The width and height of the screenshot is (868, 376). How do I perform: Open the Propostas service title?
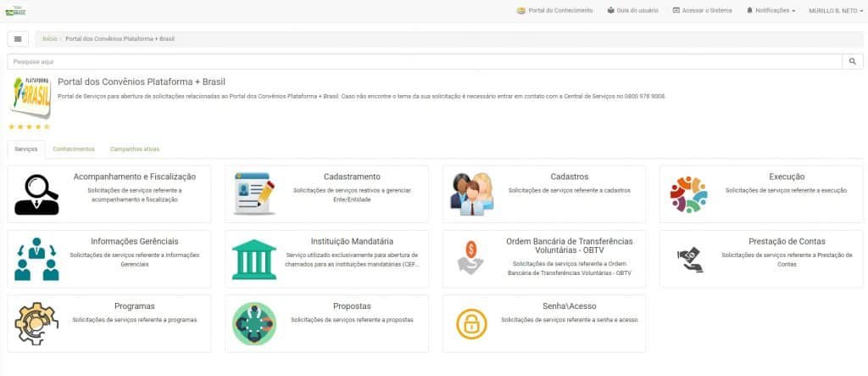pos(352,306)
